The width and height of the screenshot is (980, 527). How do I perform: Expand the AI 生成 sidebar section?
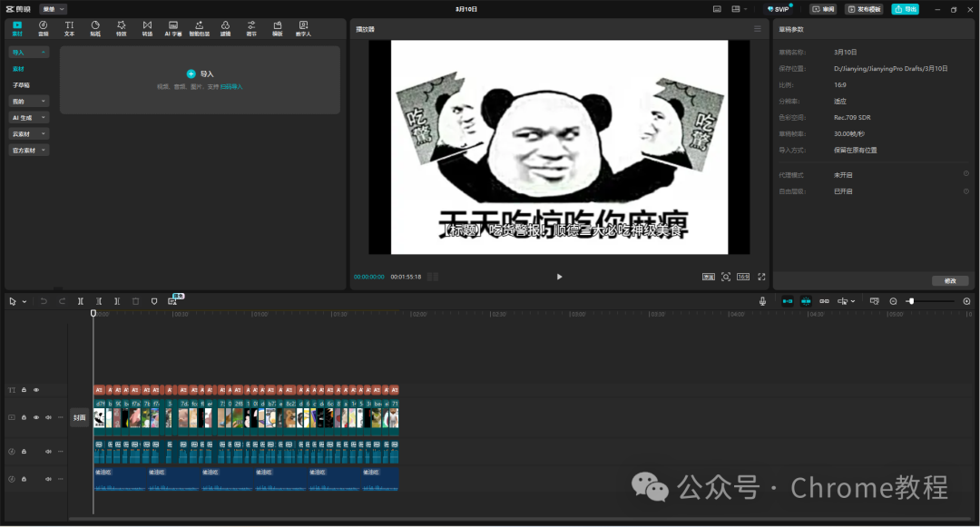coord(28,117)
